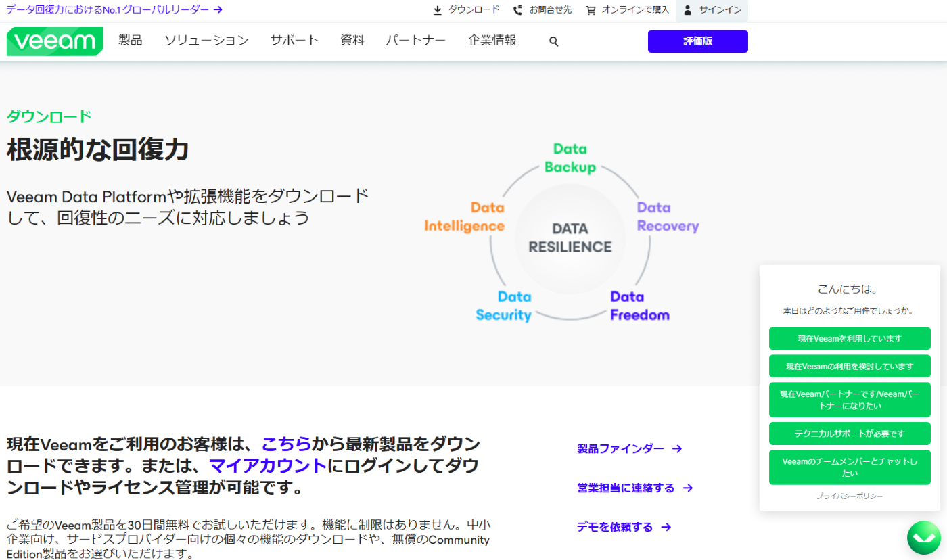The width and height of the screenshot is (947, 560).
Task: Click the お問合せ先 link
Action: (x=551, y=10)
